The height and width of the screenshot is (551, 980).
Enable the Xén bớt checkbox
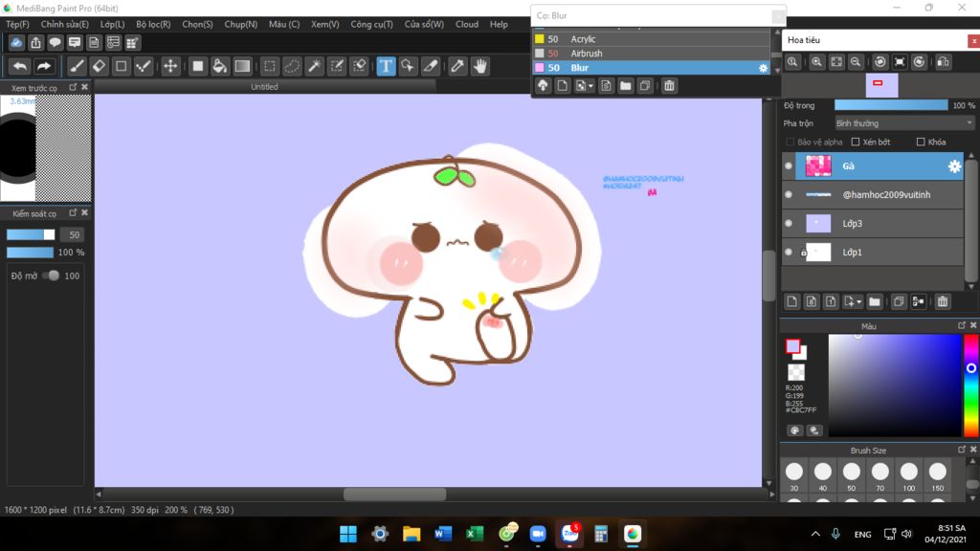(x=856, y=143)
